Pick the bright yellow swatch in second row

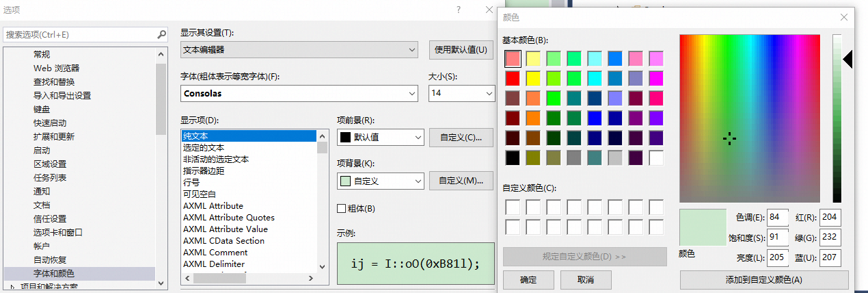pyautogui.click(x=533, y=78)
